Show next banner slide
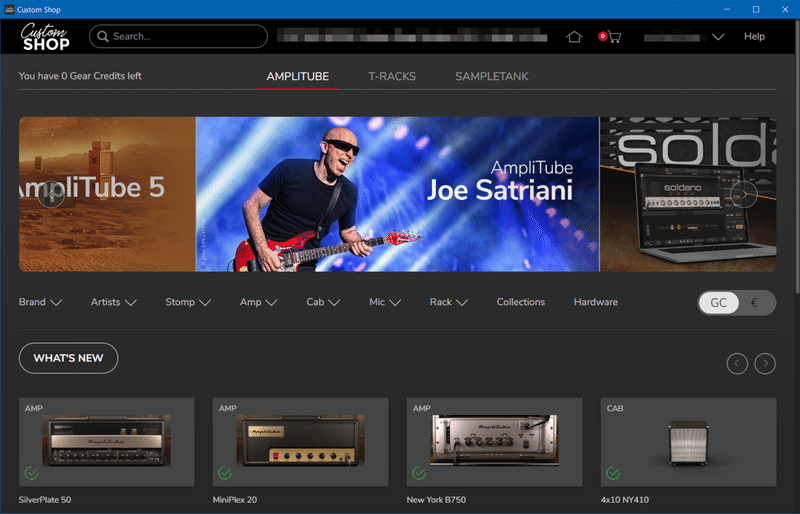The height and width of the screenshot is (514, 800). pos(744,194)
